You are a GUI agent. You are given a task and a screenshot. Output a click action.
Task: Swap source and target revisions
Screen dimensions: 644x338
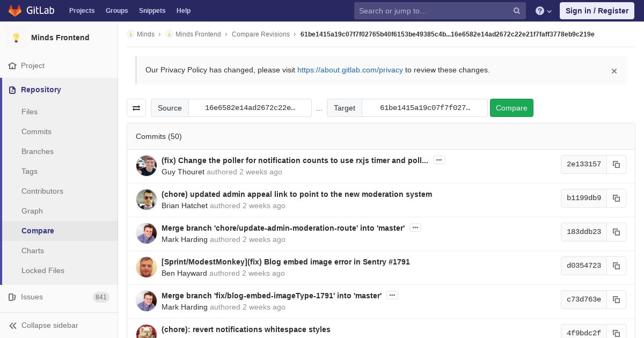coord(136,108)
